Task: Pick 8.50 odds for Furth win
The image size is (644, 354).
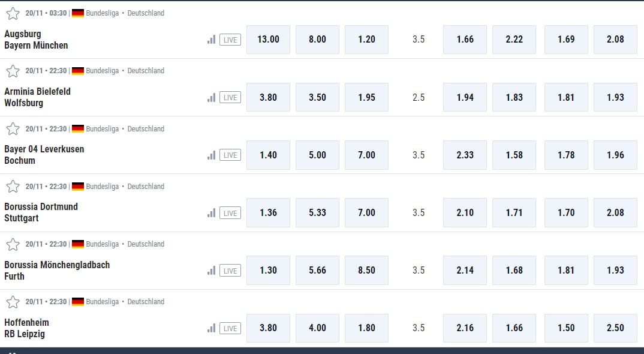Action: click(366, 271)
